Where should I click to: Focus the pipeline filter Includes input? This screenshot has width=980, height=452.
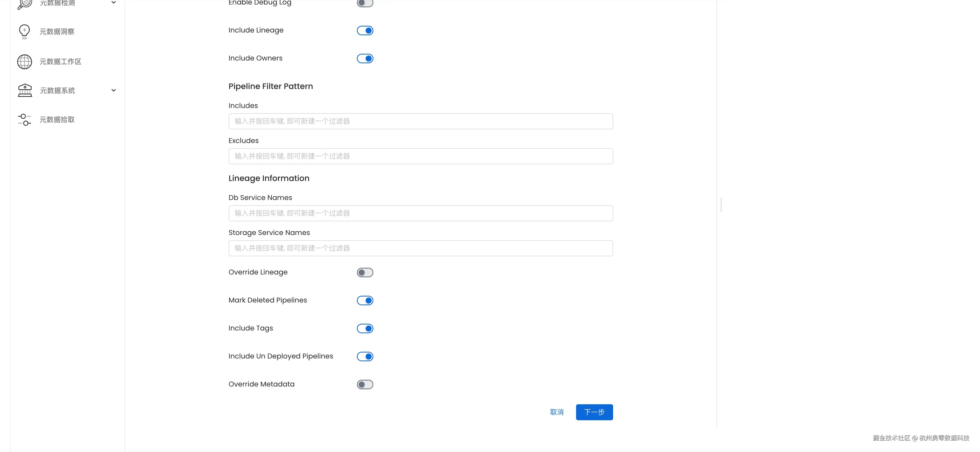pyautogui.click(x=420, y=121)
